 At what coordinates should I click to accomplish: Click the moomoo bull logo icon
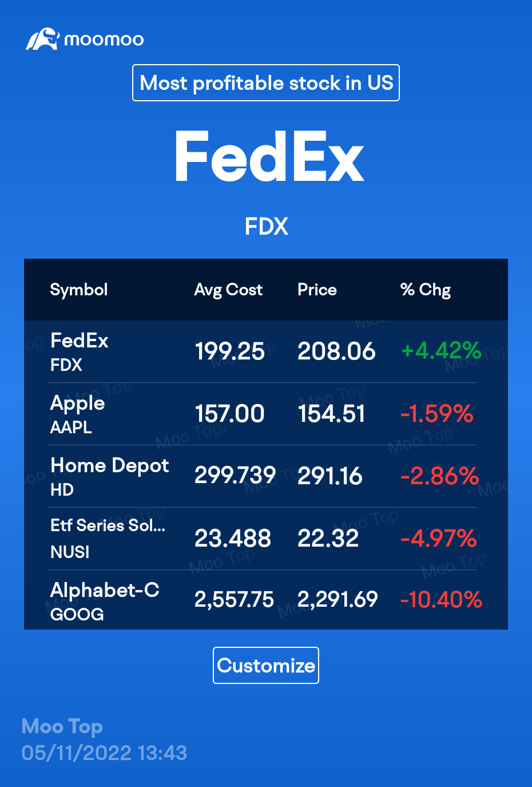click(x=42, y=39)
